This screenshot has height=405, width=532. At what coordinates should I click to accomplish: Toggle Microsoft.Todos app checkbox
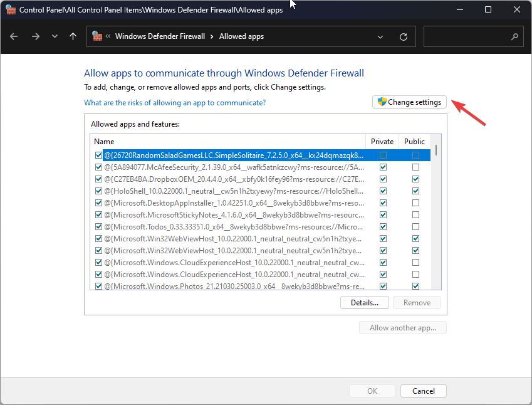[98, 226]
